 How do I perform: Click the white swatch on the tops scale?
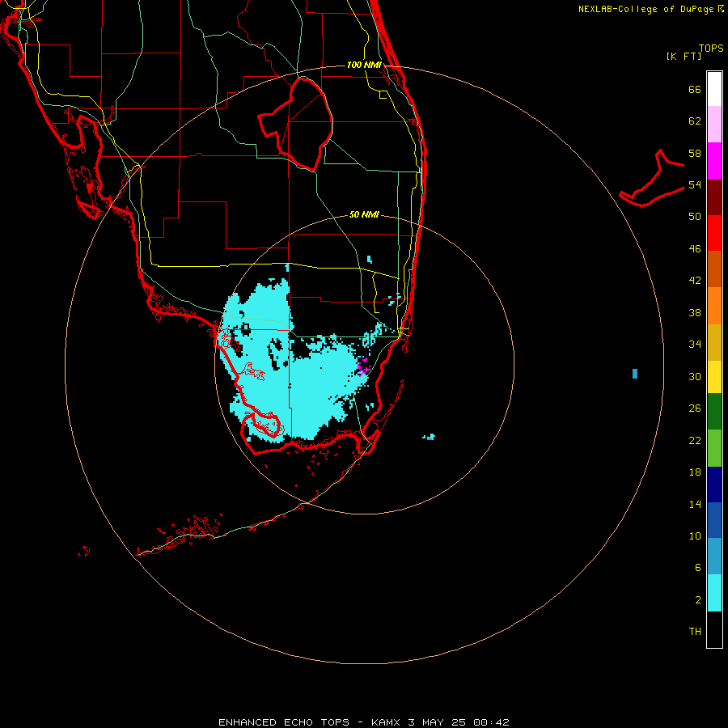click(714, 89)
